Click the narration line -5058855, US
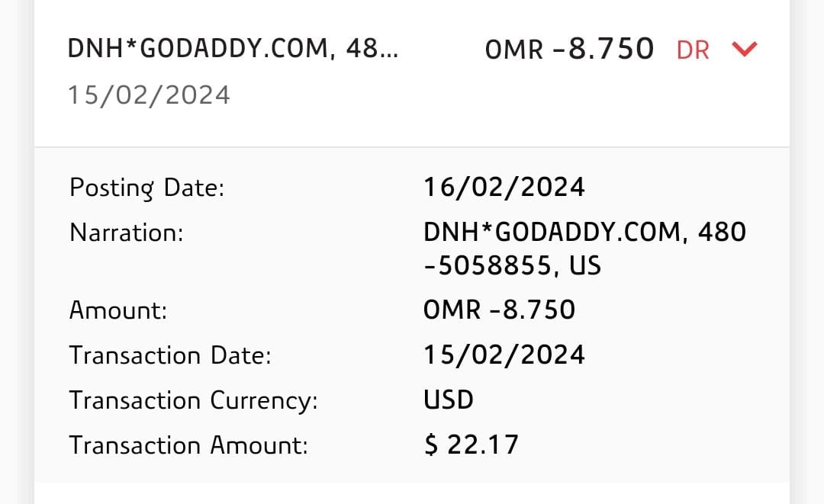The height and width of the screenshot is (504, 824). [x=512, y=265]
